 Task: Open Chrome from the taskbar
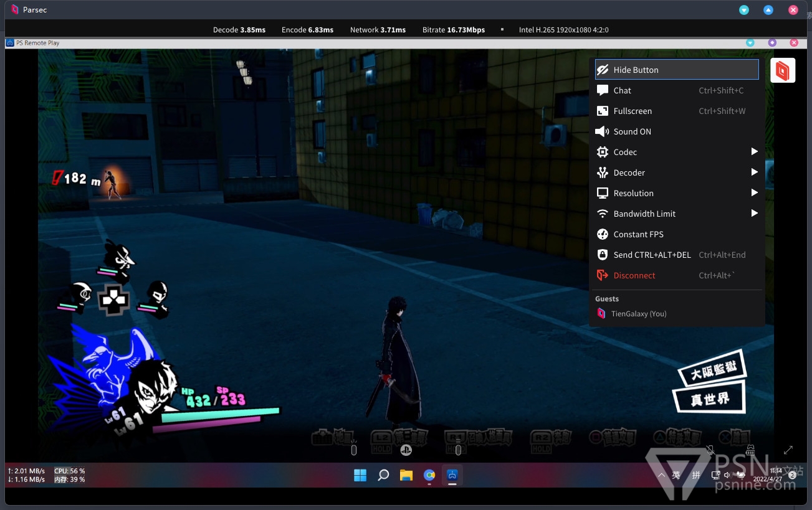click(x=429, y=475)
